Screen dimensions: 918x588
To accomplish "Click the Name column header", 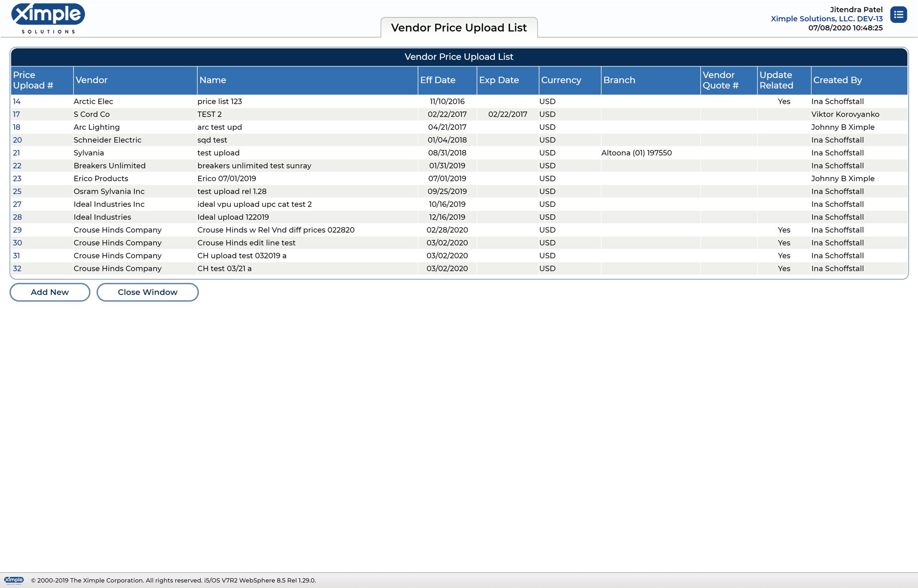I will (x=308, y=80).
